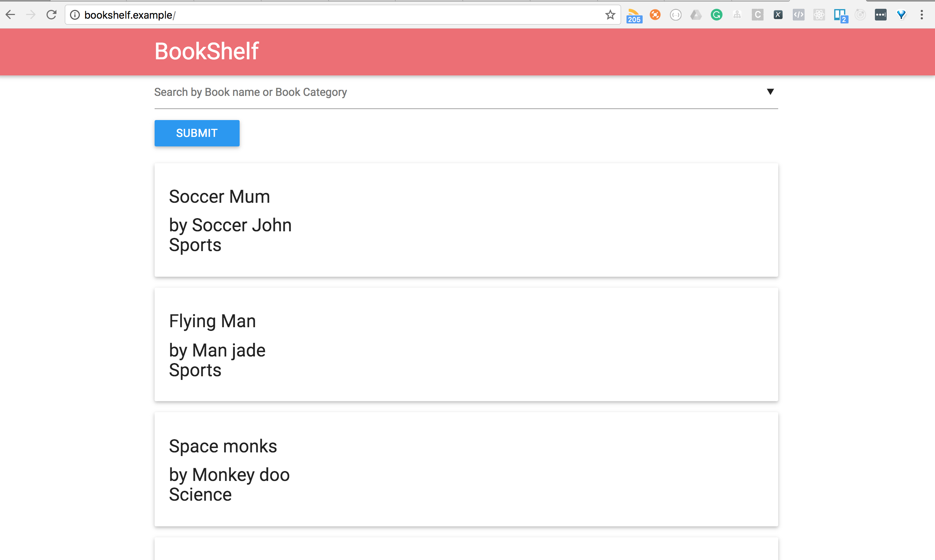Viewport: 935px width, 560px height.
Task: Select the Soccer Mum book card
Action: pos(466,220)
